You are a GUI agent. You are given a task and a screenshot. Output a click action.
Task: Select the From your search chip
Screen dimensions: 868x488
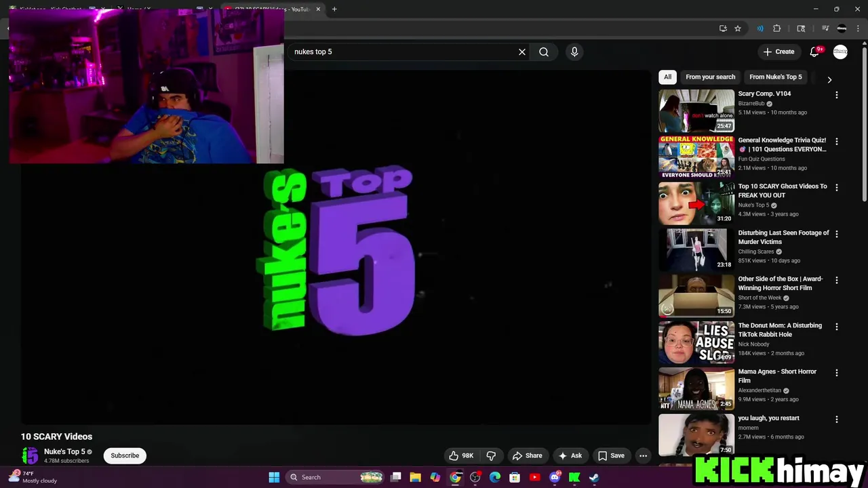click(x=710, y=77)
